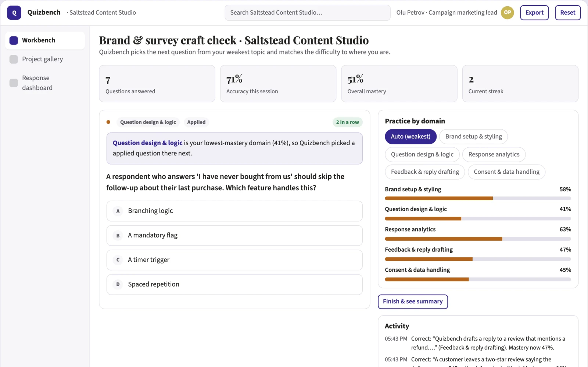Click the Response dashboard sidebar icon

click(x=14, y=83)
